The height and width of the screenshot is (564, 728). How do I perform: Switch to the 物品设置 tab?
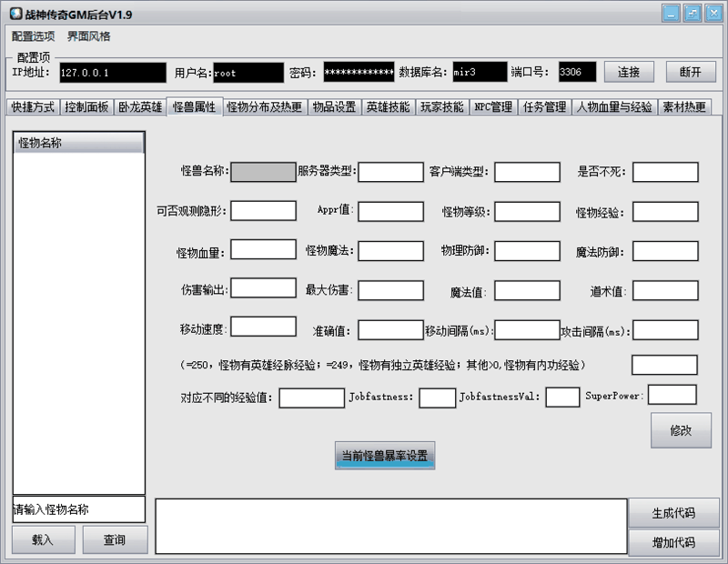[336, 106]
